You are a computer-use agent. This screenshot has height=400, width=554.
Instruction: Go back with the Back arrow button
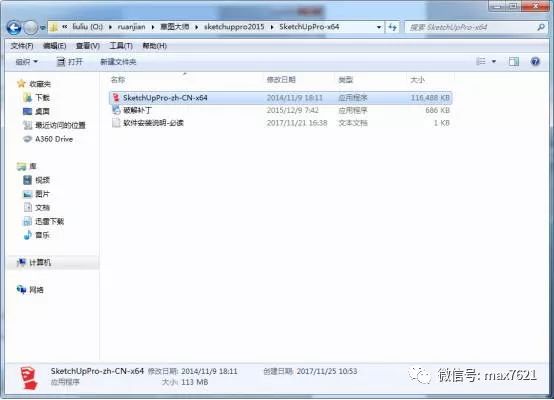coord(14,27)
